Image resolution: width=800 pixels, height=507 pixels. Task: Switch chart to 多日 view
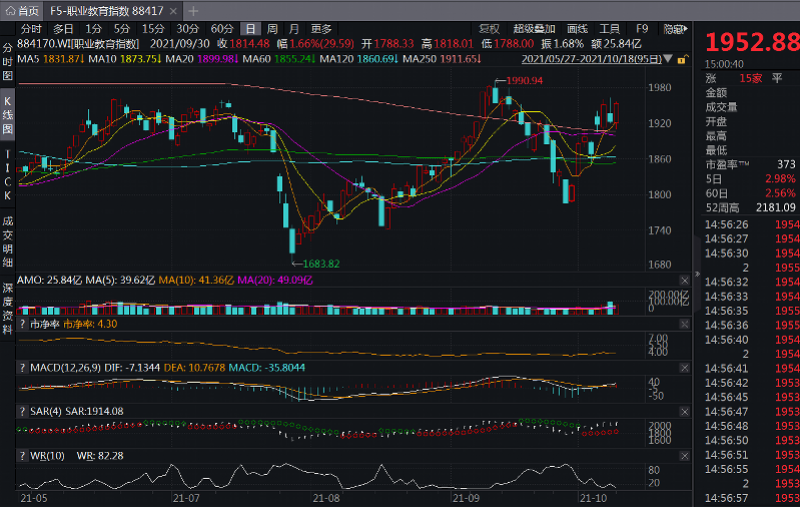pyautogui.click(x=63, y=29)
